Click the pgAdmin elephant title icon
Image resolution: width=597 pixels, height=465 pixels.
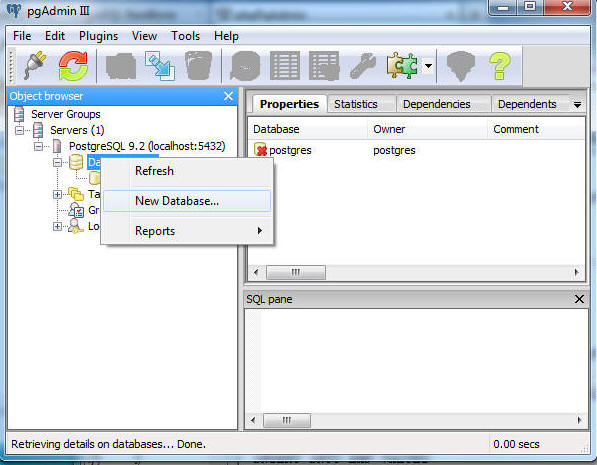click(14, 10)
